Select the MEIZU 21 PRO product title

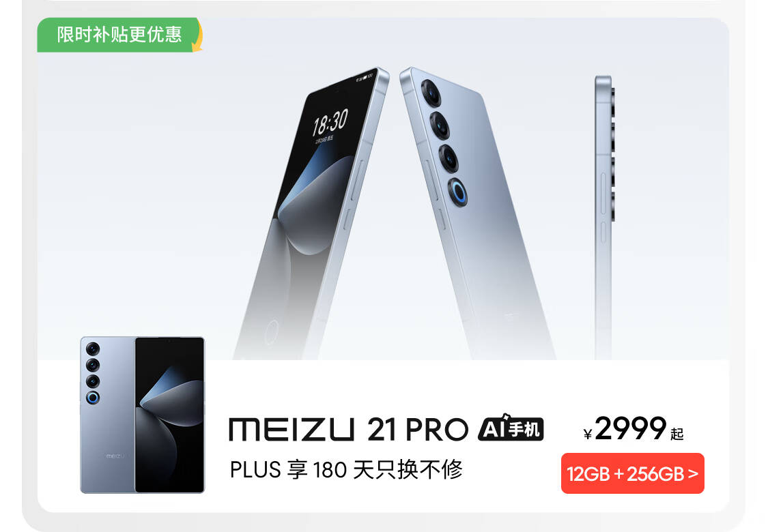pos(348,429)
